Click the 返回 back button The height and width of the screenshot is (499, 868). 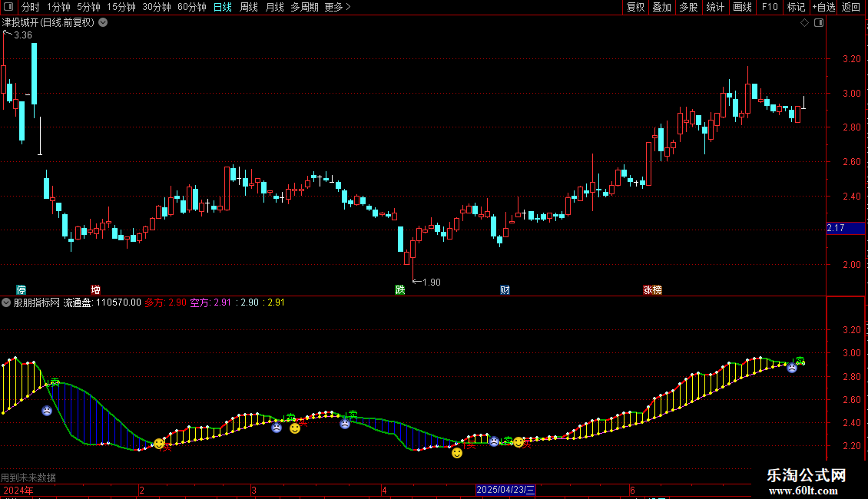pos(851,7)
